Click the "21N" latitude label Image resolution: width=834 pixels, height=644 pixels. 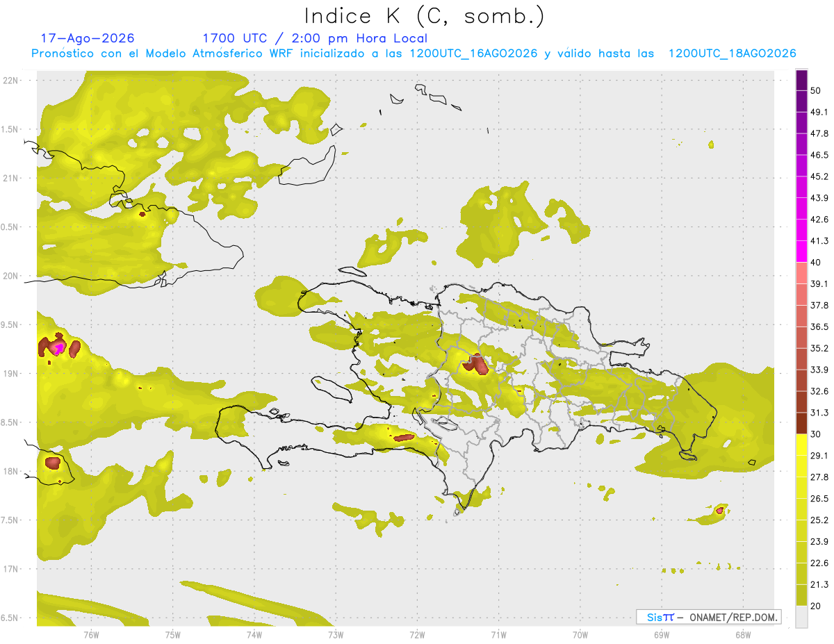click(x=10, y=178)
